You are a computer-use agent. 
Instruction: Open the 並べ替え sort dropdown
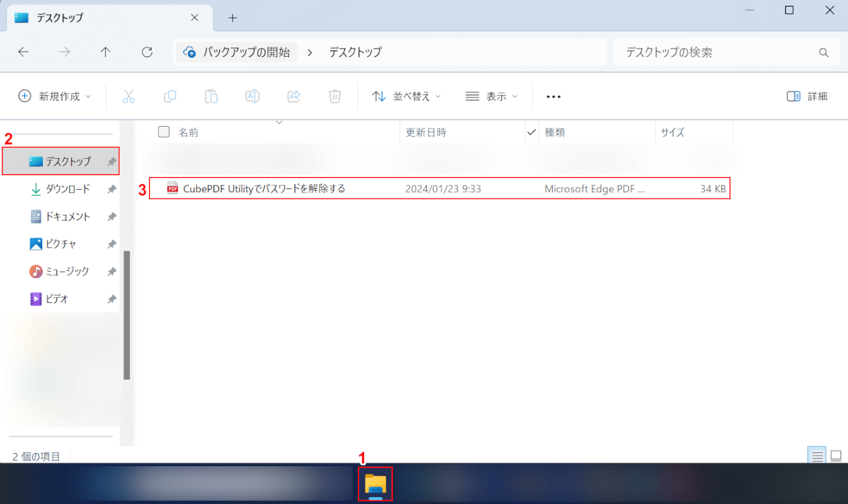[406, 96]
